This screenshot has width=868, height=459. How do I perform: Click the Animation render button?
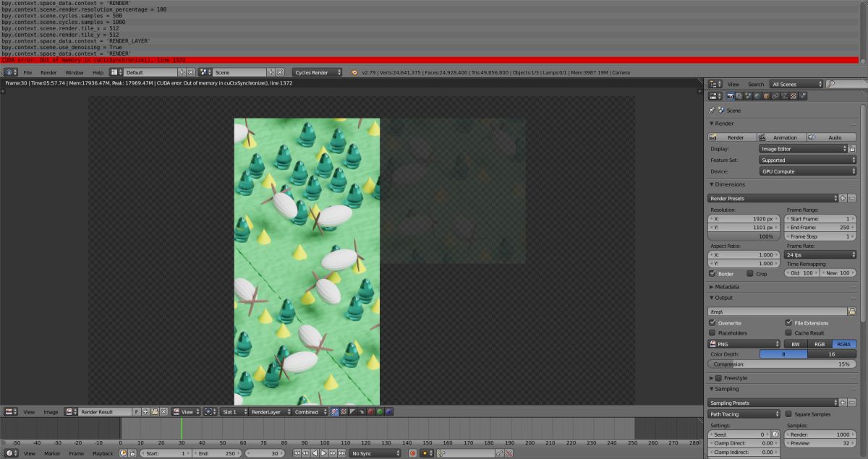coord(782,137)
